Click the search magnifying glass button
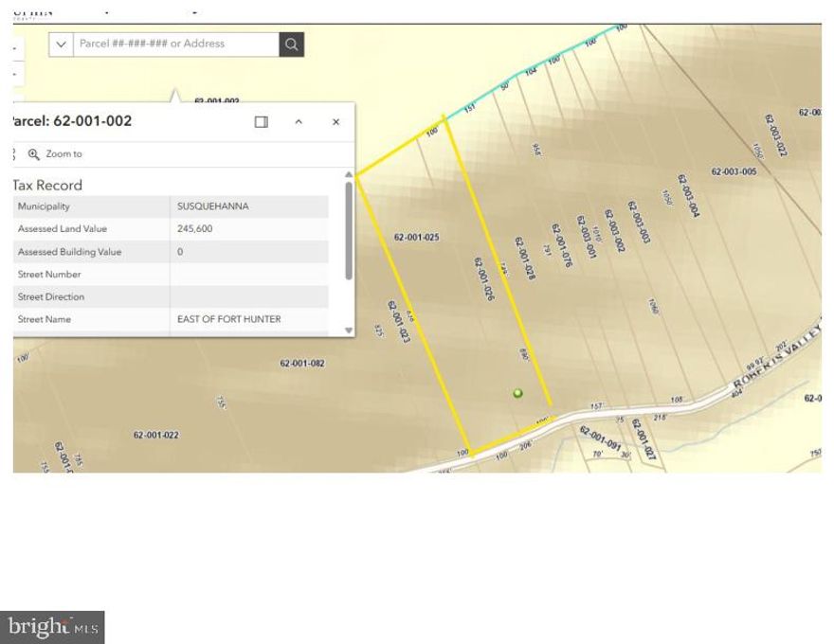Screen dimensions: 834x644 pos(291,44)
